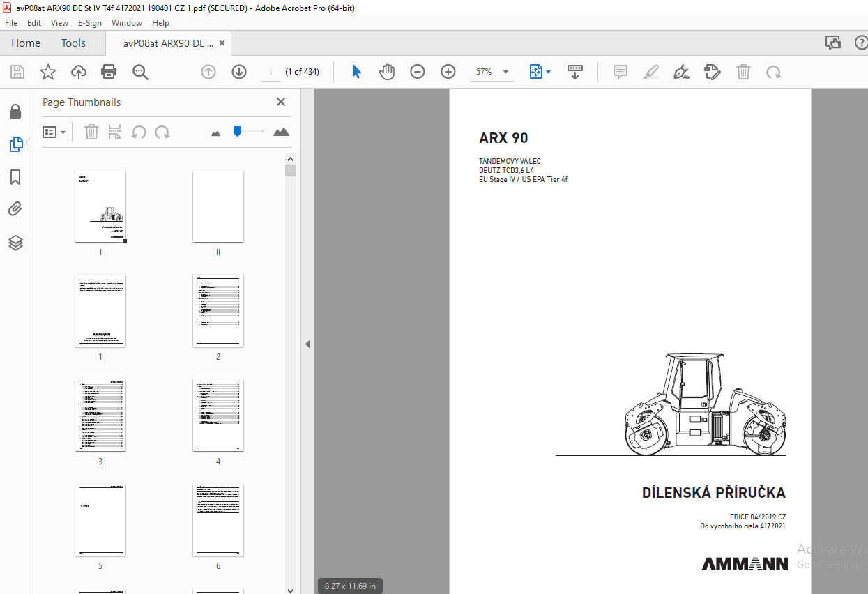Open the File menu

tap(11, 23)
